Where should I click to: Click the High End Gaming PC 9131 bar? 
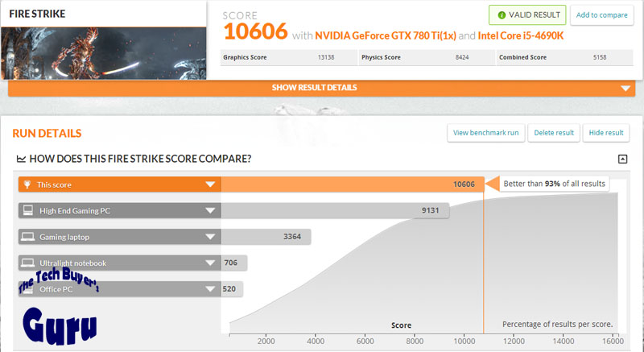coord(335,210)
